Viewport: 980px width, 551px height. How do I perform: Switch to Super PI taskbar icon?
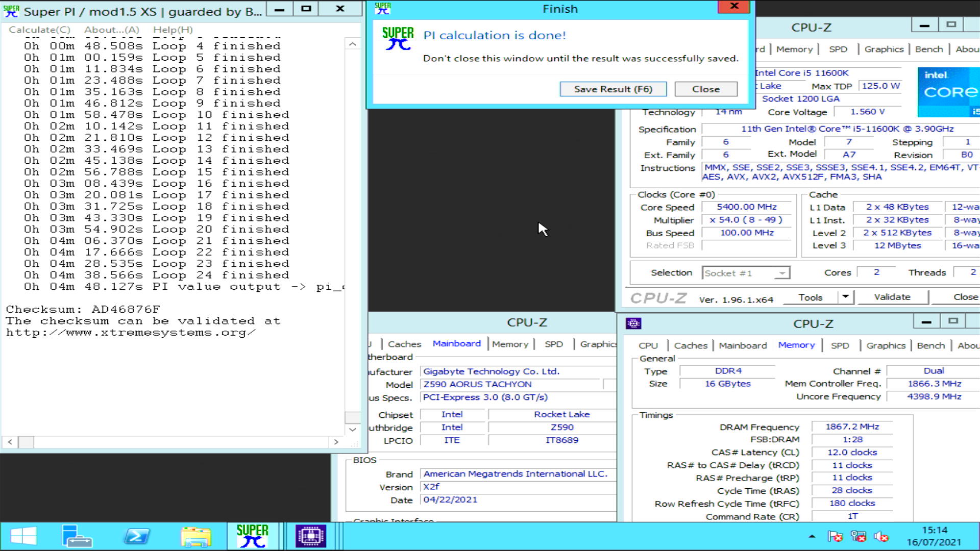[252, 536]
